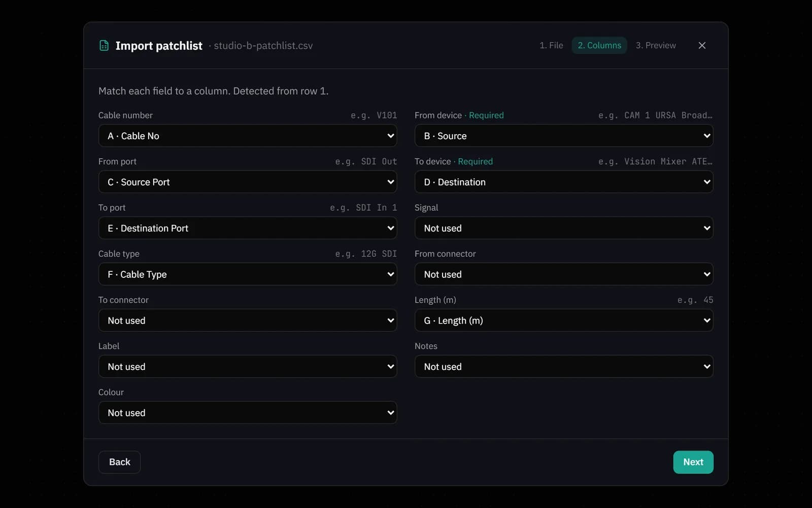Click the Required tag beside To device
This screenshot has width=812, height=508.
tap(475, 162)
